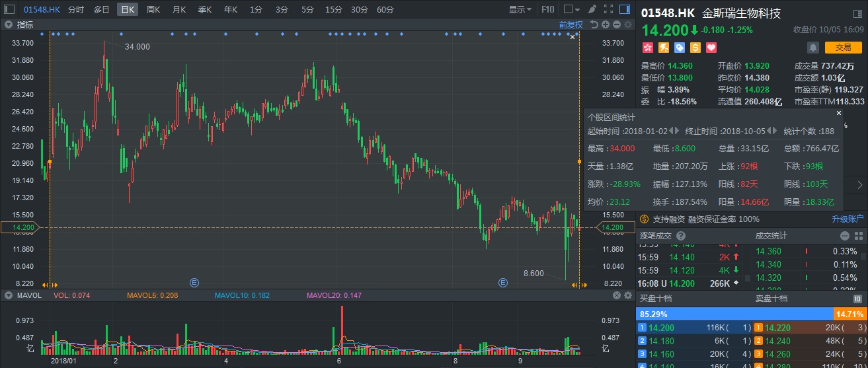The width and height of the screenshot is (868, 368).
Task: Open help for 逐笔成交
Action: [x=682, y=236]
